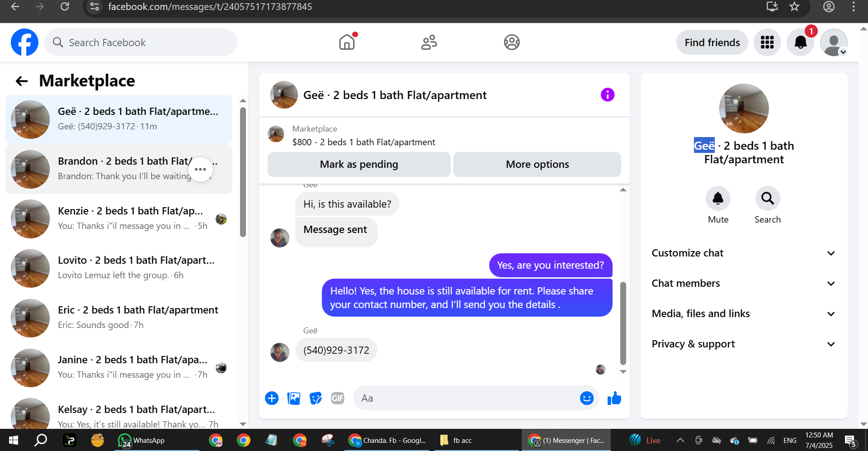Click ENG language indicator in tray
The height and width of the screenshot is (451, 868).
[790, 441]
